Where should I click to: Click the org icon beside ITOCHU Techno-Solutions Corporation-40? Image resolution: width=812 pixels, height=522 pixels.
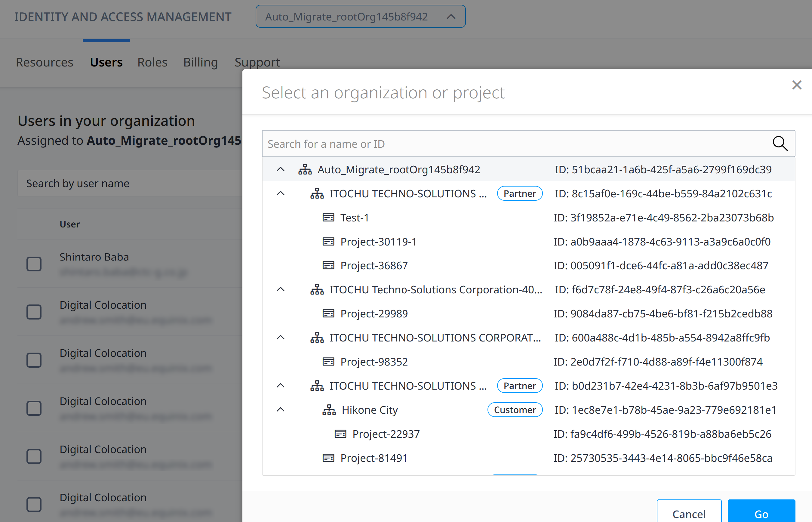click(x=317, y=289)
